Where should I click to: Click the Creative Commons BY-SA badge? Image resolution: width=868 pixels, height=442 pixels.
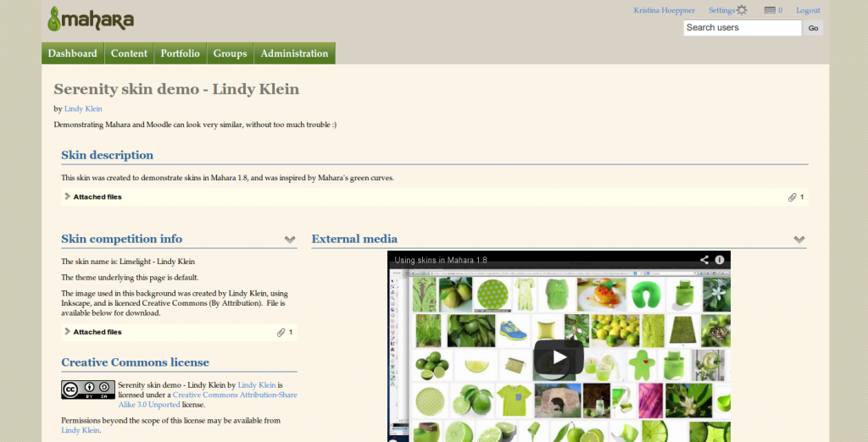(x=88, y=390)
